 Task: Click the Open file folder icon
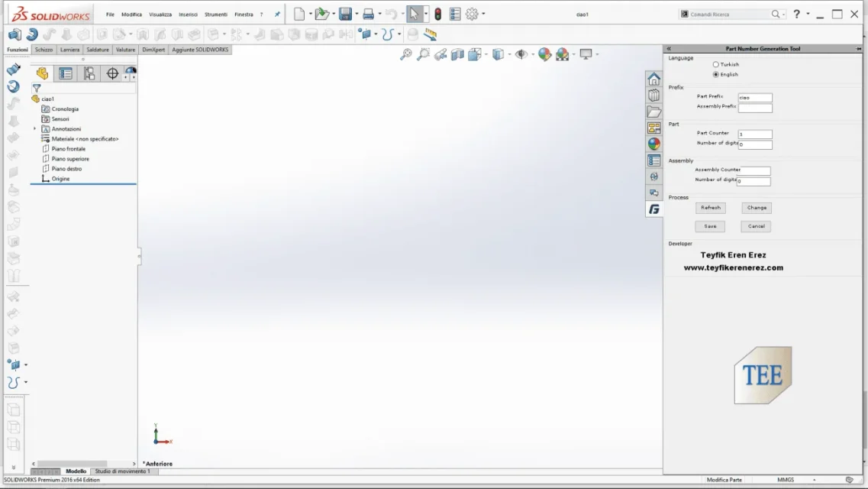point(321,15)
